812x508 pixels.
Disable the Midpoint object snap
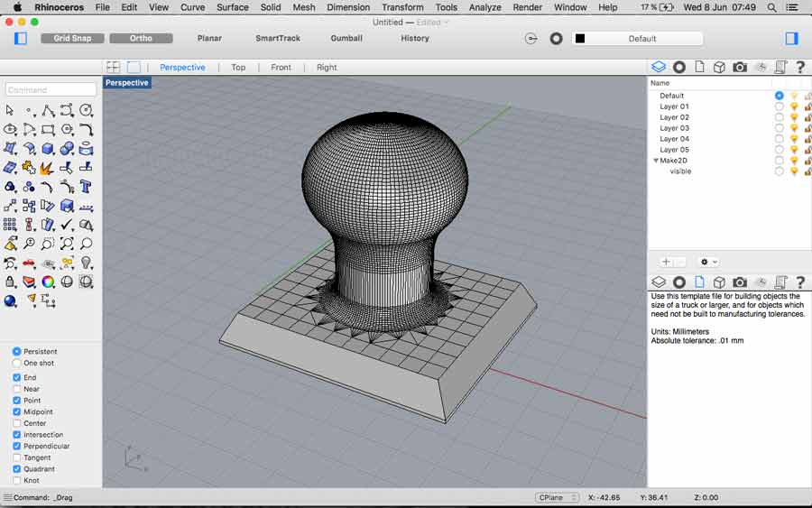[16, 411]
